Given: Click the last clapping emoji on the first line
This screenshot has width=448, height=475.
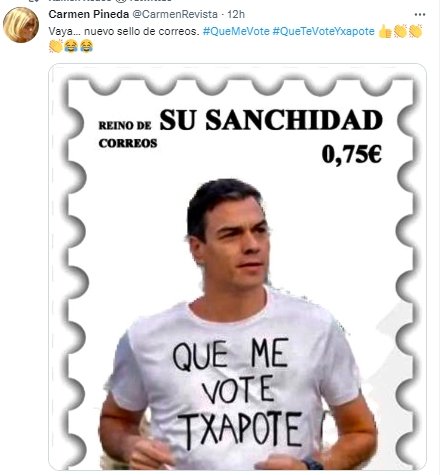Looking at the screenshot, I should (415, 32).
